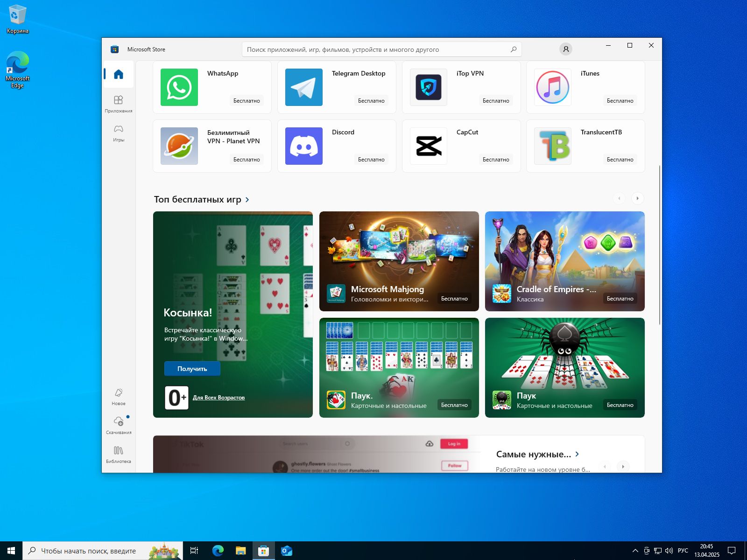Image resolution: width=747 pixels, height=560 pixels.
Task: Open the Planet VPN app icon
Action: [179, 146]
